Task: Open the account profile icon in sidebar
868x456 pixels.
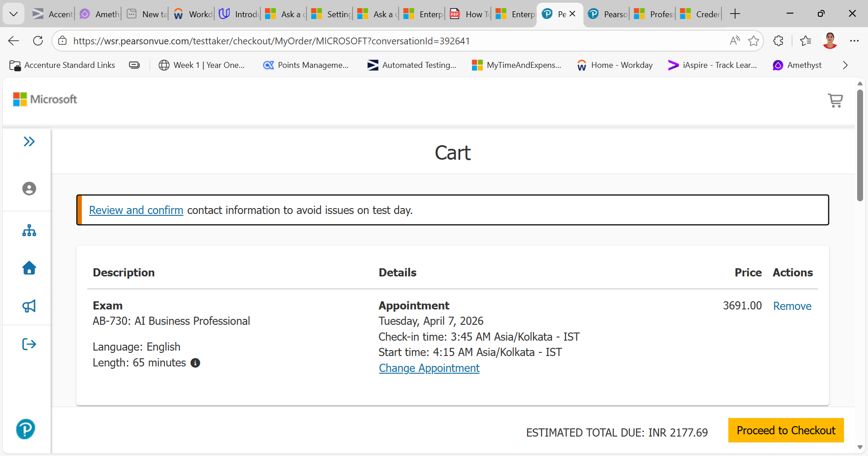Action: [29, 189]
